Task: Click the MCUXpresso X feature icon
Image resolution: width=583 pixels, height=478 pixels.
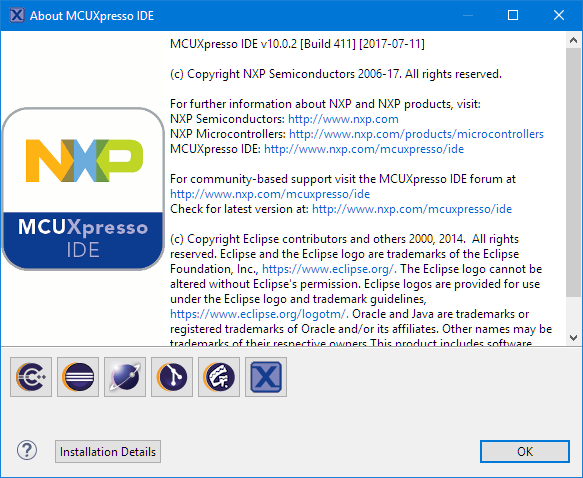Action: click(266, 377)
